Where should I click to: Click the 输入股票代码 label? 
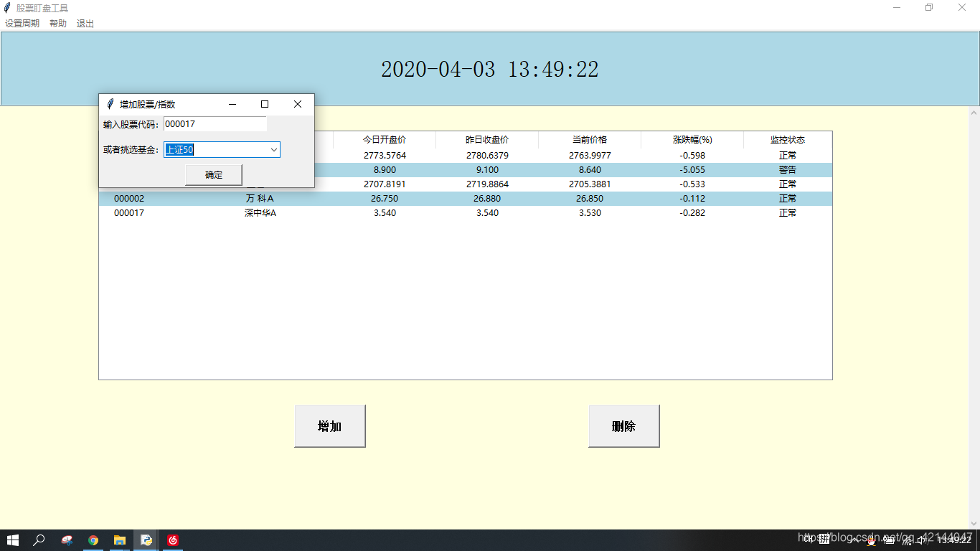pos(131,125)
